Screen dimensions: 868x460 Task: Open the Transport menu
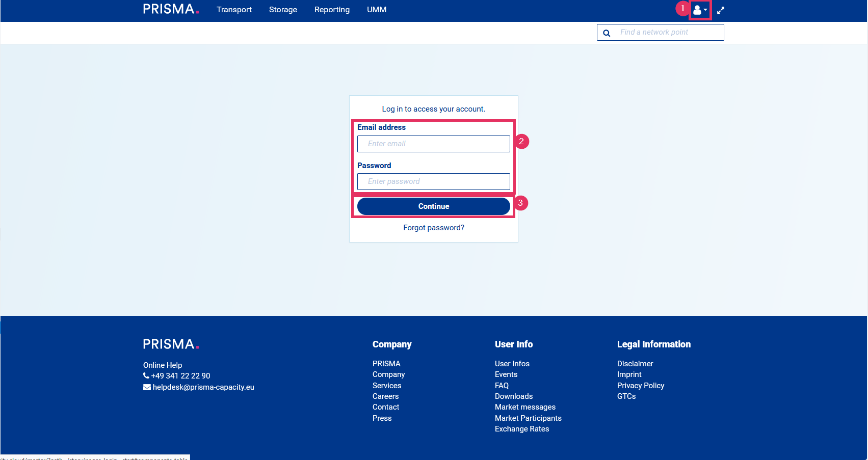[234, 10]
